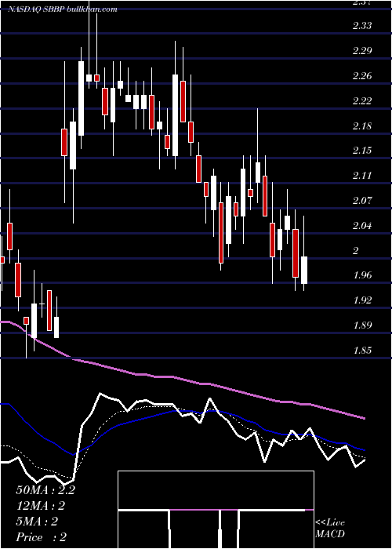392x549 pixels.
Task: Click the 12MA : 2 readout
Action: tap(40, 506)
